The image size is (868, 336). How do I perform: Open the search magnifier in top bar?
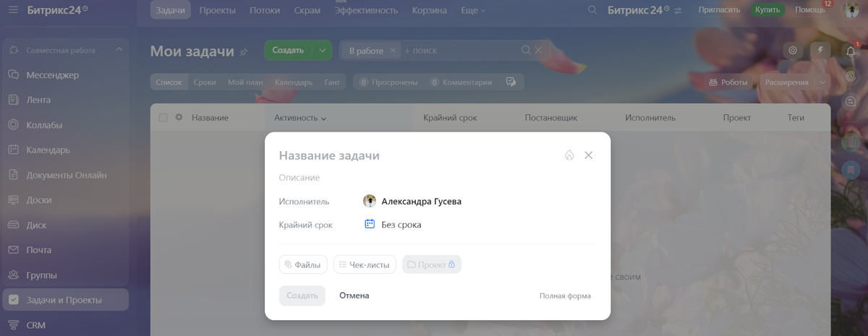click(592, 10)
